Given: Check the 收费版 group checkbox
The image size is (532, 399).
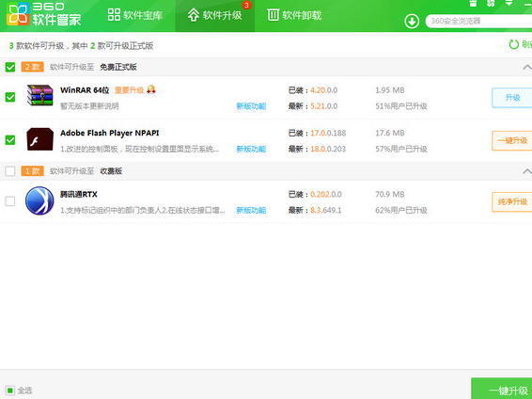Looking at the screenshot, I should pos(10,171).
